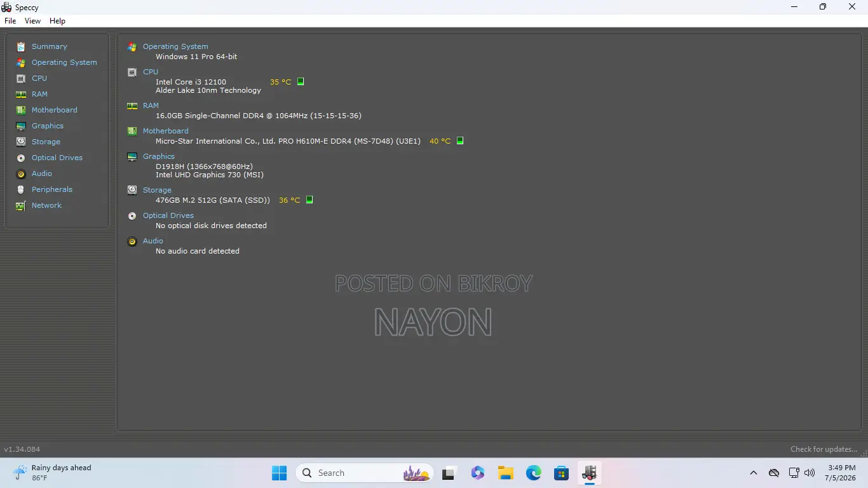868x488 pixels.
Task: Show hidden system tray icons
Action: pos(754,473)
